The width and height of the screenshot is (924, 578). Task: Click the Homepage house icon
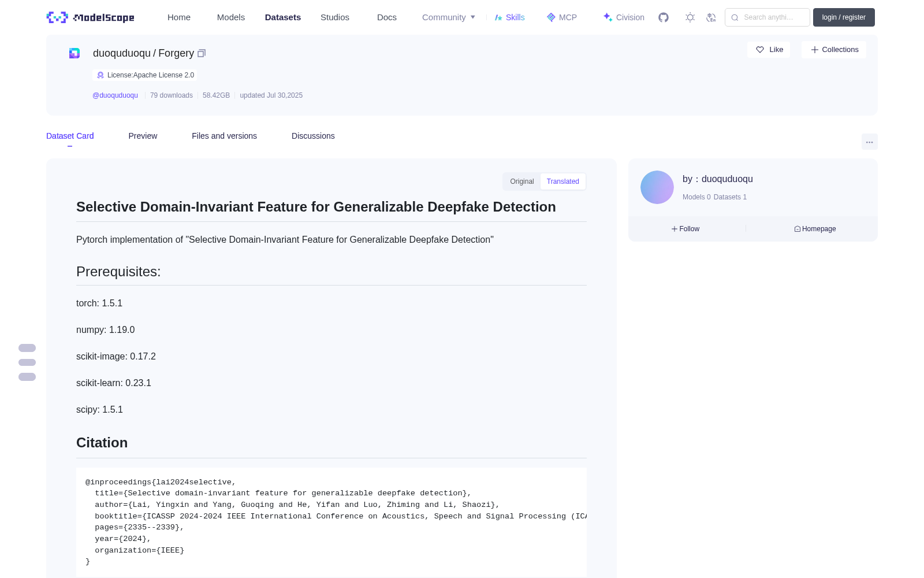point(798,229)
